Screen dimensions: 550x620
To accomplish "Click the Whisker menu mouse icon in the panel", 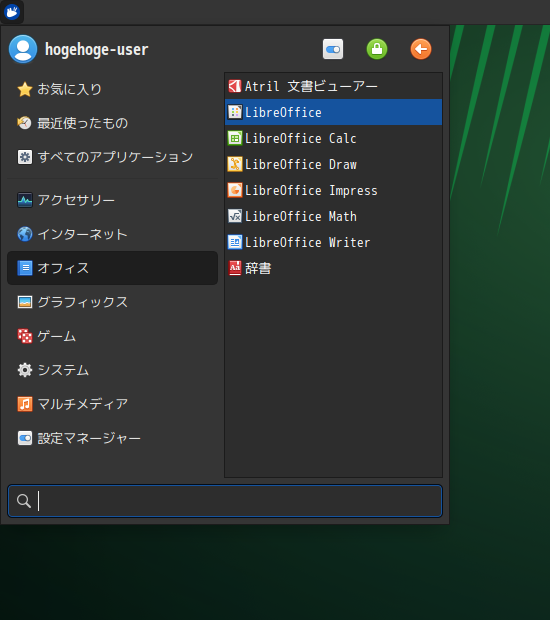I will click(12, 12).
